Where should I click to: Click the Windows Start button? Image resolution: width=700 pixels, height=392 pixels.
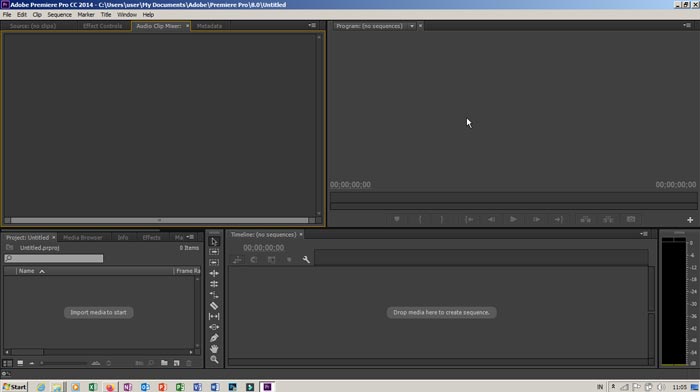(14, 387)
